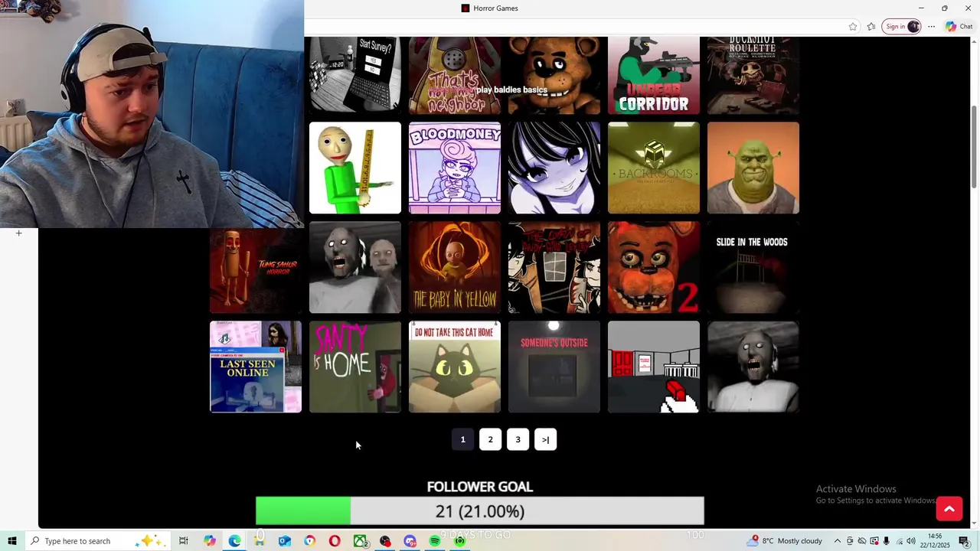
Task: Show hidden system tray icons
Action: [838, 541]
